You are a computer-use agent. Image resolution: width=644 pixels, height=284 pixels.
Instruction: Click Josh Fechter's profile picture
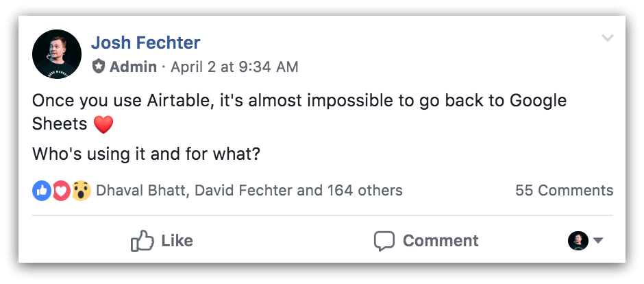pos(57,54)
